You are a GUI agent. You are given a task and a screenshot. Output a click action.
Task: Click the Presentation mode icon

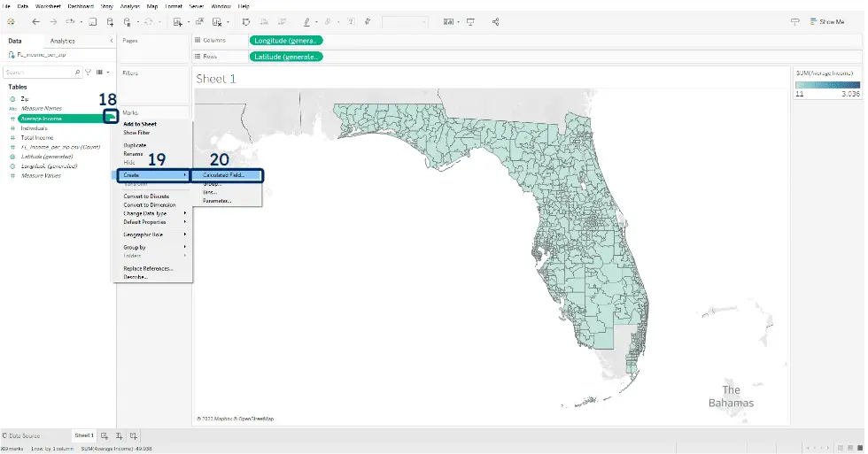coord(469,21)
